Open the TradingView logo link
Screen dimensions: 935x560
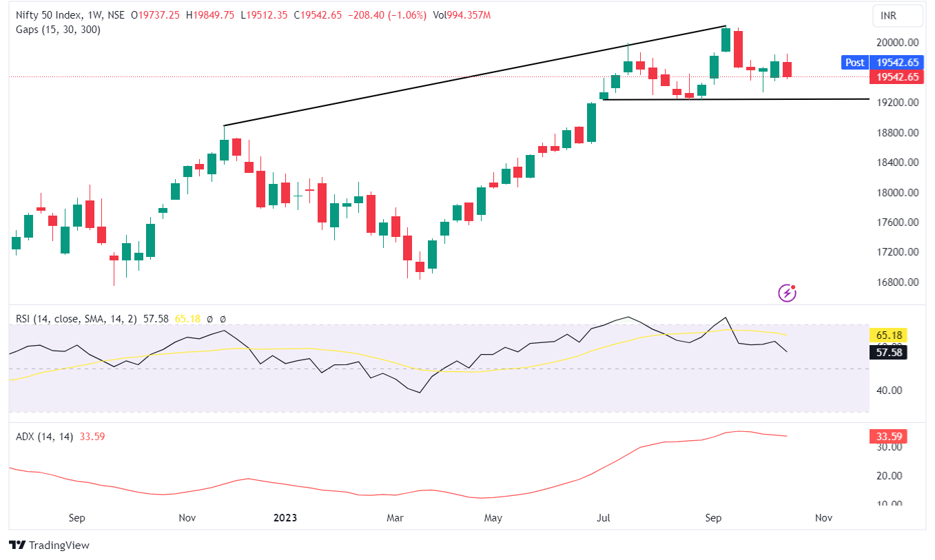(50, 545)
